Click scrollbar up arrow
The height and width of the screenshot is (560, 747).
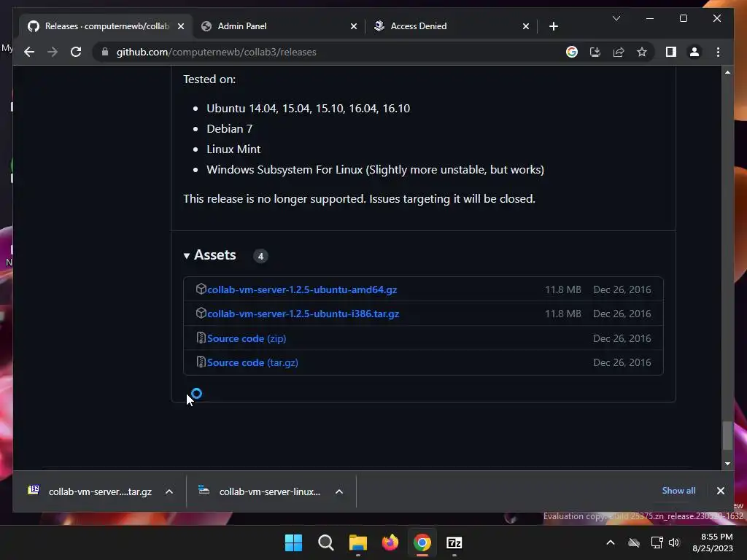point(727,72)
